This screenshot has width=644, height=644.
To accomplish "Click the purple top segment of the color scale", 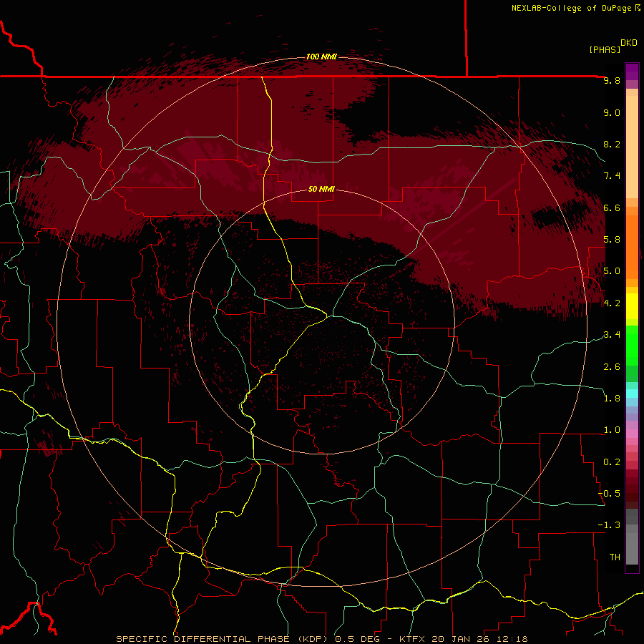I will [x=632, y=72].
